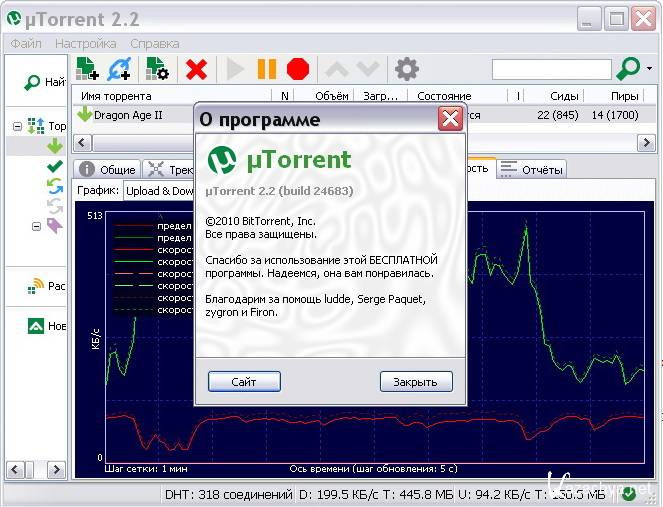
Task: Open Preferences via the gear icon
Action: pos(406,69)
